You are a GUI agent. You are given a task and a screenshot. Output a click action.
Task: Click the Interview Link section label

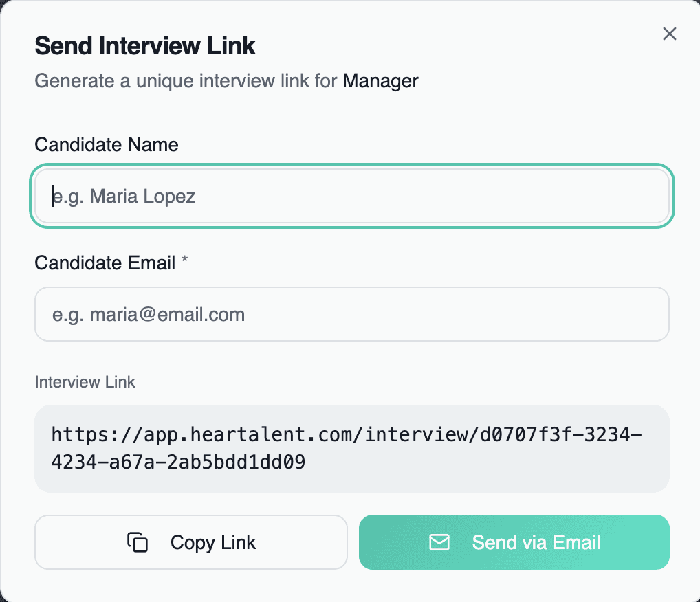85,382
